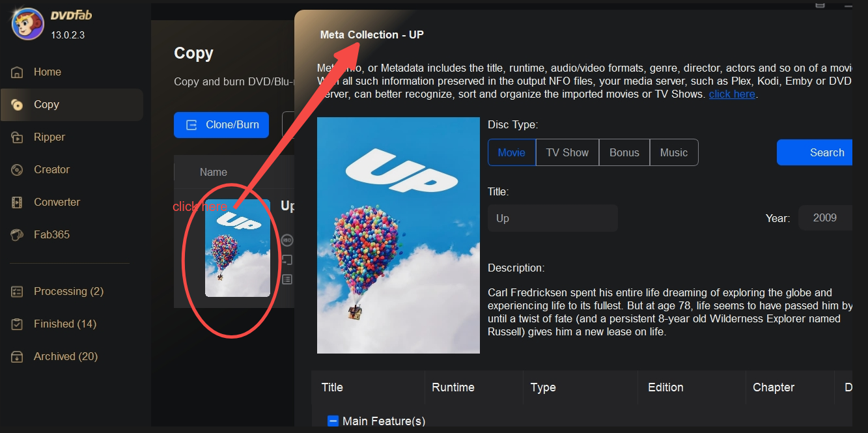Image resolution: width=868 pixels, height=433 pixels.
Task: Click the Edition column header
Action: coord(665,387)
